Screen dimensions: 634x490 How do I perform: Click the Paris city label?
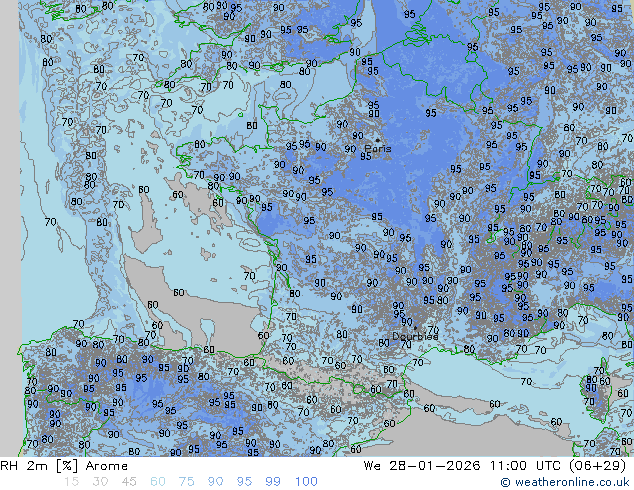tap(378, 149)
